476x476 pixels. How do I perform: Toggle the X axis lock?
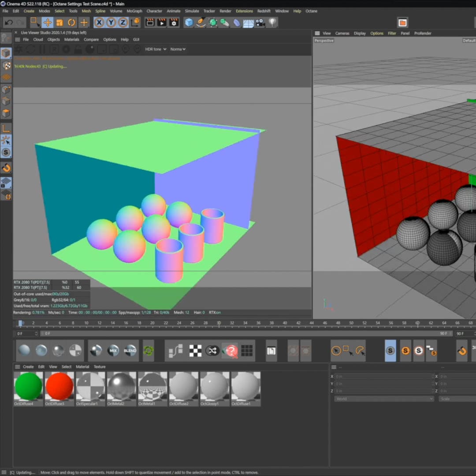pos(99,22)
